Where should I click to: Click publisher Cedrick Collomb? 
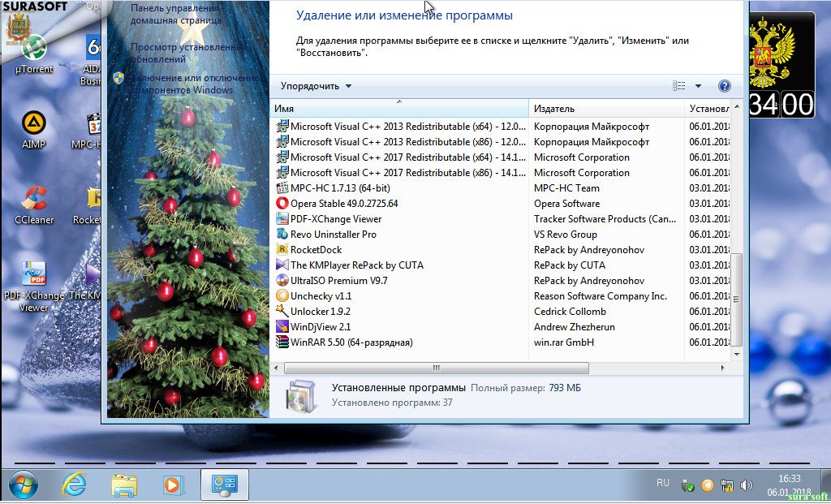[x=570, y=312]
